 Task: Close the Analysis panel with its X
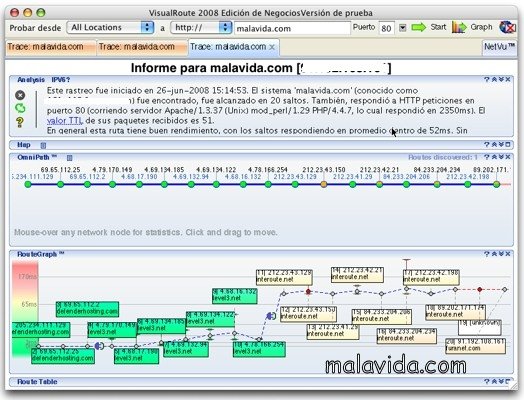pos(508,80)
